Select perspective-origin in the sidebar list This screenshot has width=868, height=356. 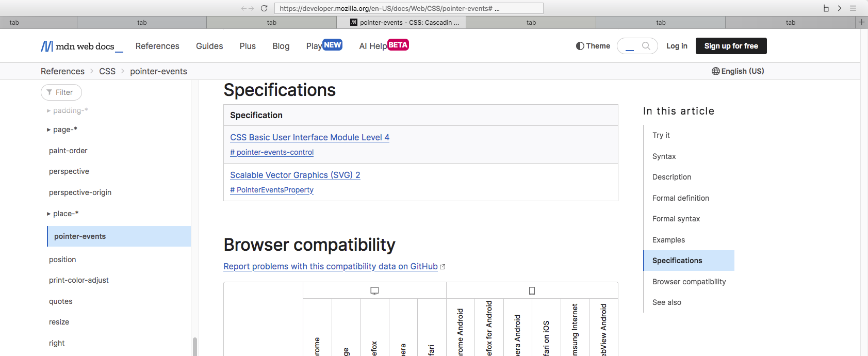coord(80,192)
